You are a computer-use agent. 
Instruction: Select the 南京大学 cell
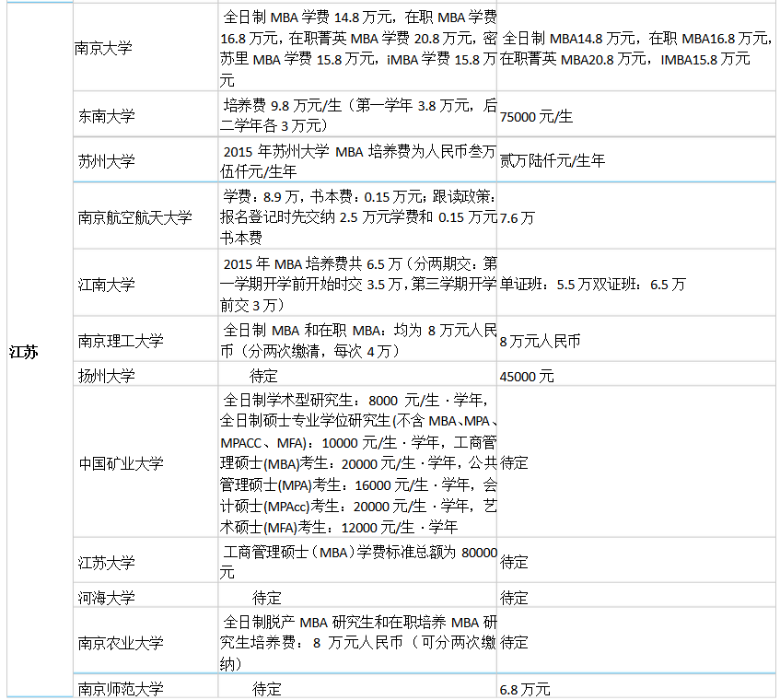[146, 47]
